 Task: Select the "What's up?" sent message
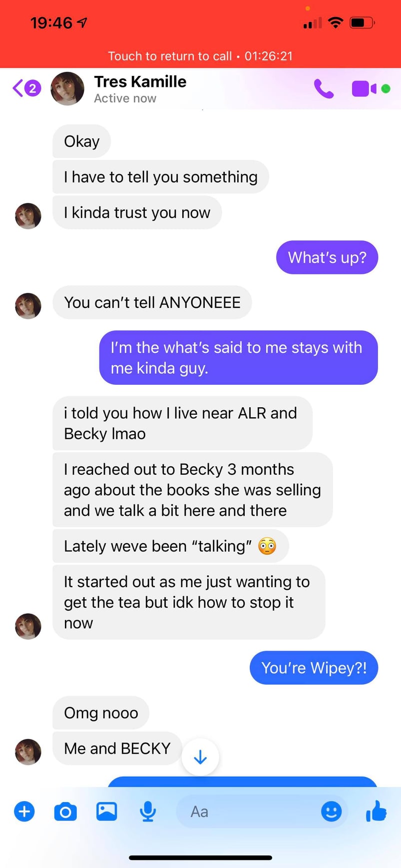pyautogui.click(x=327, y=257)
